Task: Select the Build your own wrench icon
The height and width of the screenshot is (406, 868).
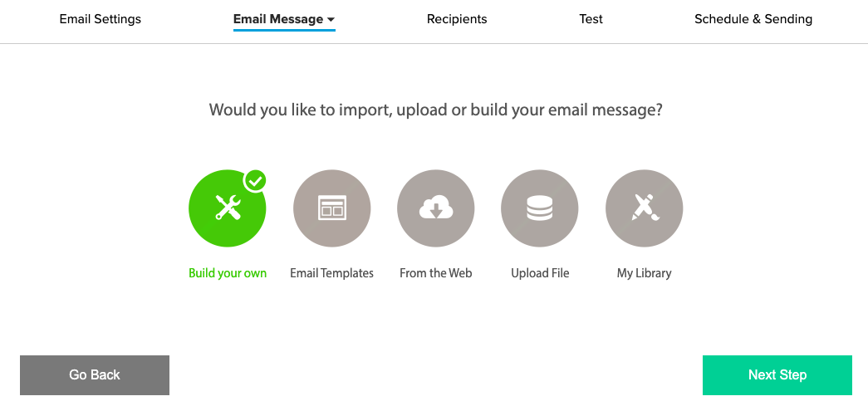Action: (x=227, y=208)
